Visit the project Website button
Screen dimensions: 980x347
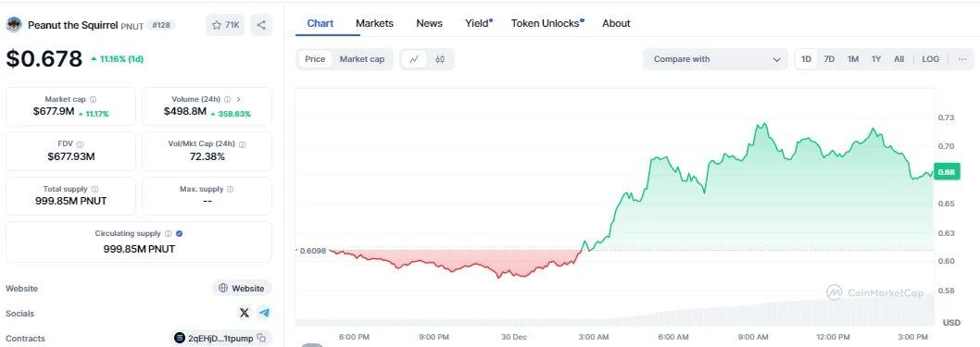click(x=242, y=289)
